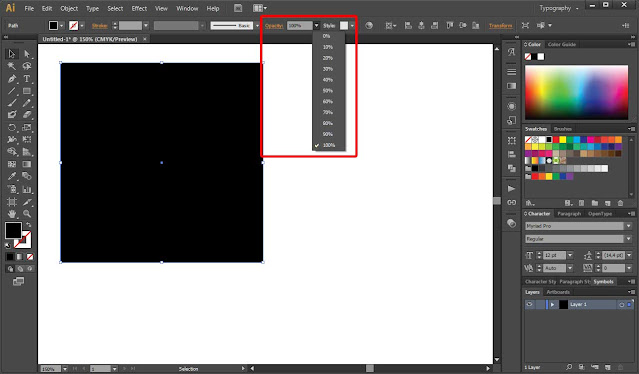The width and height of the screenshot is (639, 374).
Task: Click Create New Layer icon
Action: click(608, 367)
